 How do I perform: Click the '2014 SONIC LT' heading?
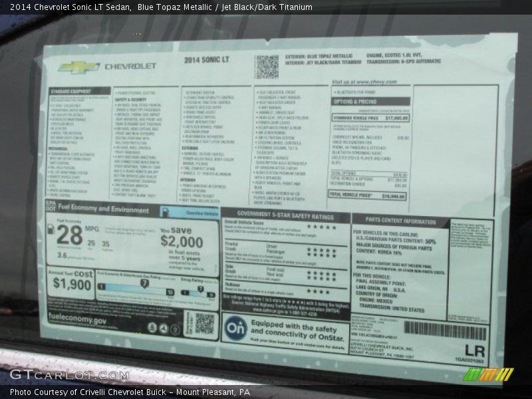[207, 60]
